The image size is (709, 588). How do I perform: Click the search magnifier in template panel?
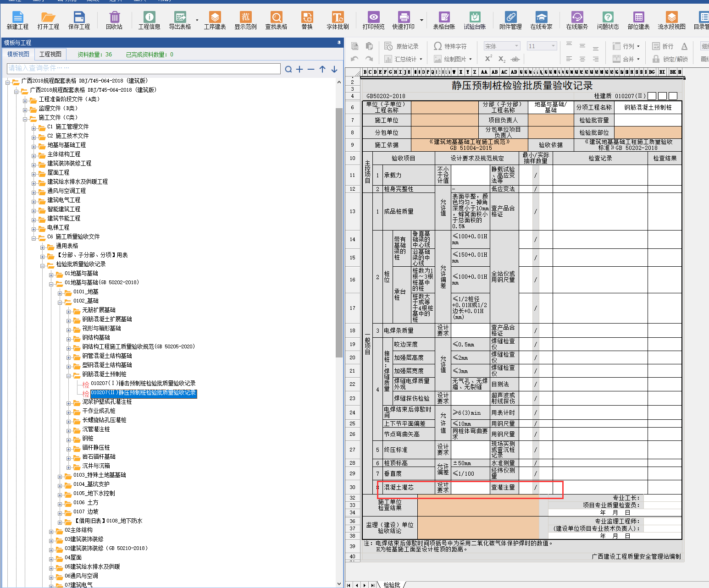coord(288,69)
